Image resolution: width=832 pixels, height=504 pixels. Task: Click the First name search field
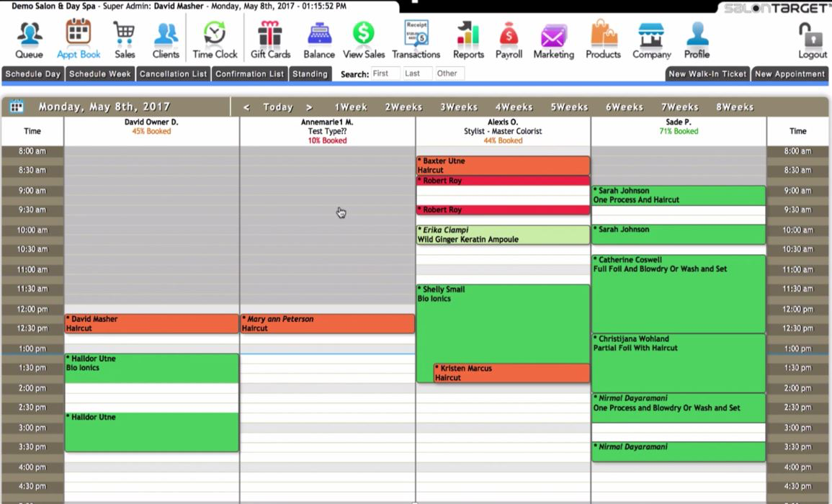(385, 73)
